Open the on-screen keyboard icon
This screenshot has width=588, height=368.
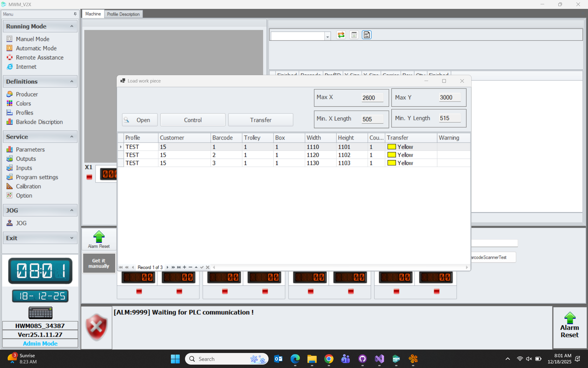tap(40, 313)
